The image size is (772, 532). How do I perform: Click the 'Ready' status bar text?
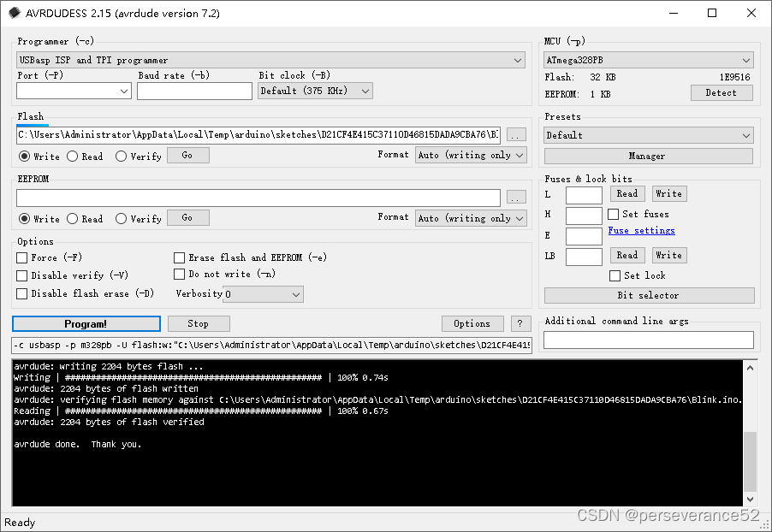coord(20,522)
